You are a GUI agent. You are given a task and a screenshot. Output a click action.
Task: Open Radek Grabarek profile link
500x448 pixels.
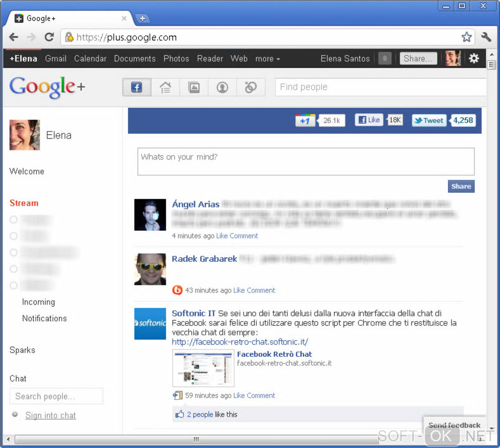[x=204, y=259]
